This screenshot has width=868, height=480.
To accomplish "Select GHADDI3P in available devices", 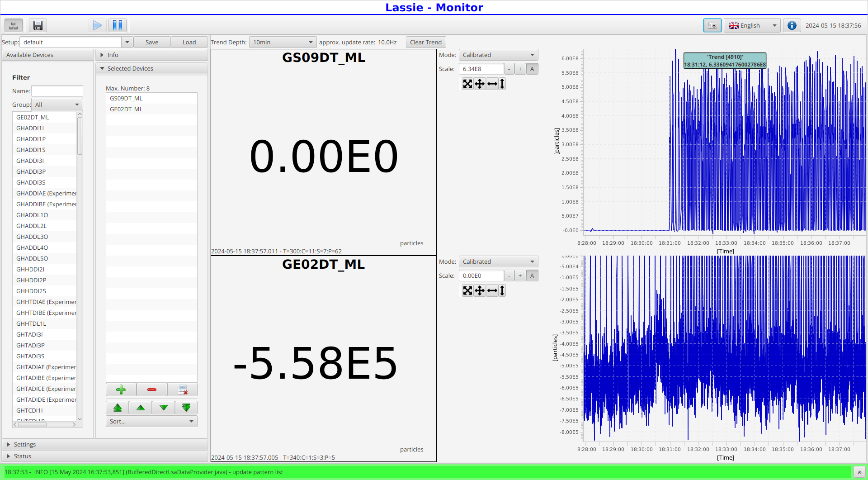I will click(x=45, y=171).
